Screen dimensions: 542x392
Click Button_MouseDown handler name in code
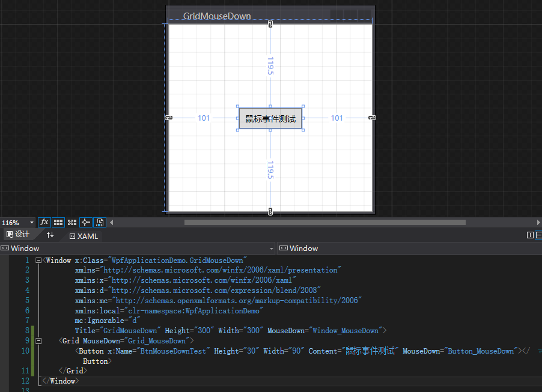pyautogui.click(x=481, y=351)
